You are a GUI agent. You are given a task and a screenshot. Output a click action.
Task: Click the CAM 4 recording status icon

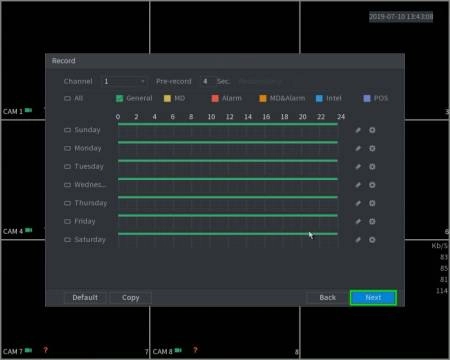(x=29, y=230)
